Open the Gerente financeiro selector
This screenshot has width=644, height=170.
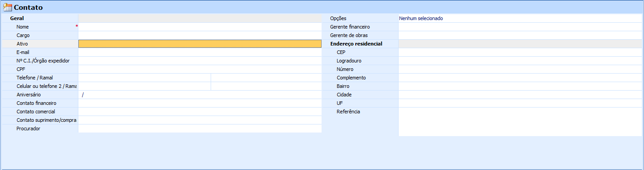point(520,27)
